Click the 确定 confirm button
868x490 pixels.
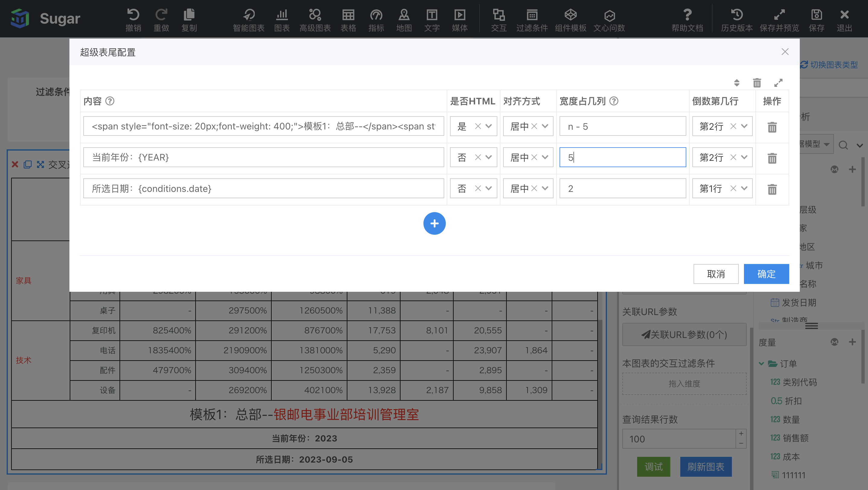tap(766, 274)
